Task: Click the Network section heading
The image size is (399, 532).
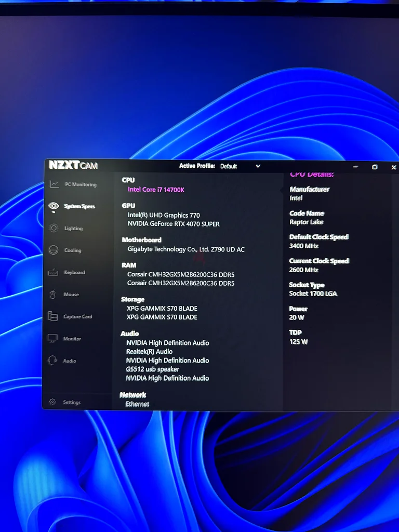Action: click(132, 395)
